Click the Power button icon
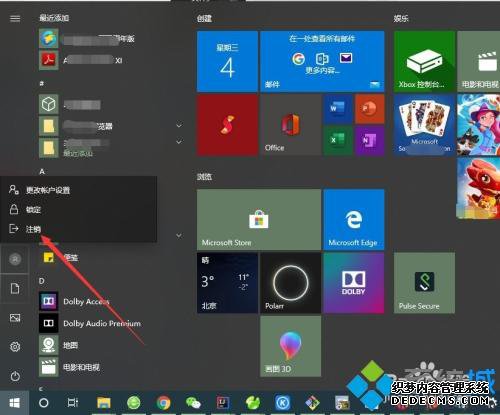Screen dimensions: 500x415 click(15, 376)
